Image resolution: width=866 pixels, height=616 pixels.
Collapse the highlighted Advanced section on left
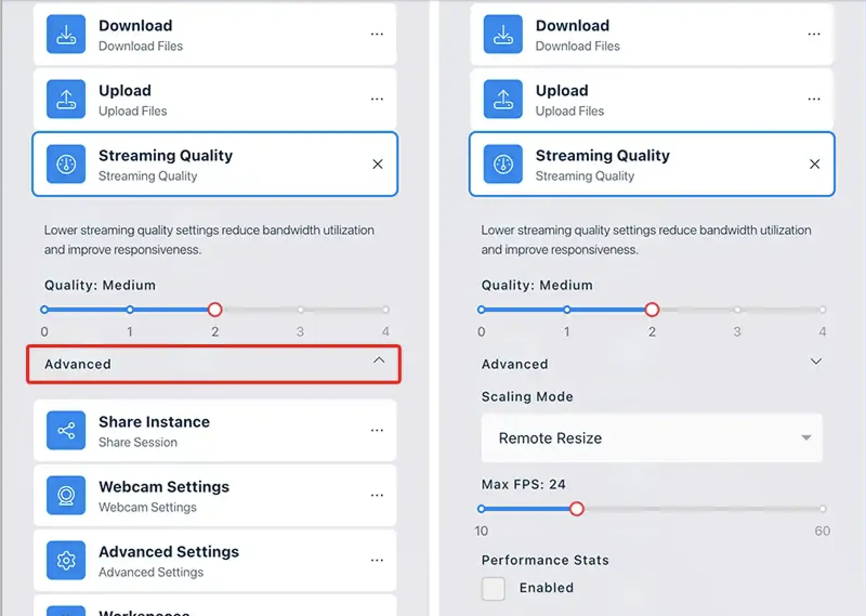point(379,361)
